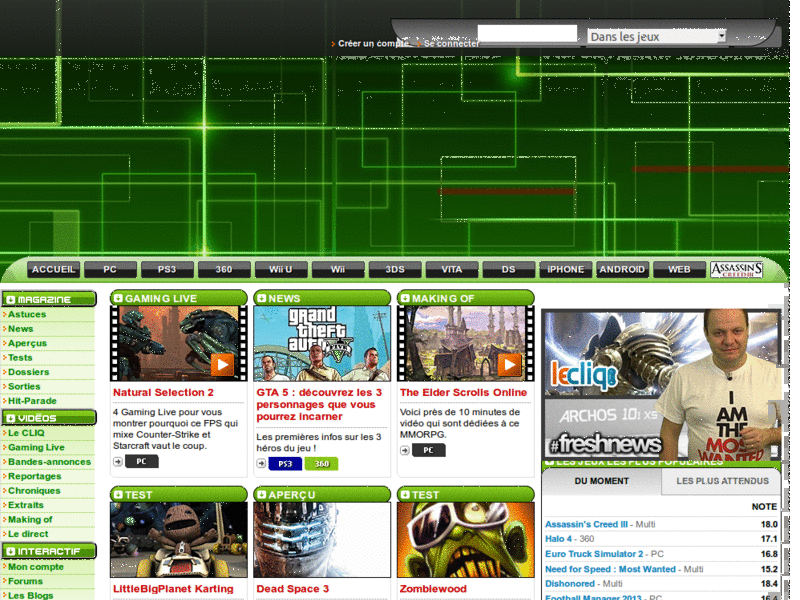Open Le direct in the sidebar

tap(28, 534)
